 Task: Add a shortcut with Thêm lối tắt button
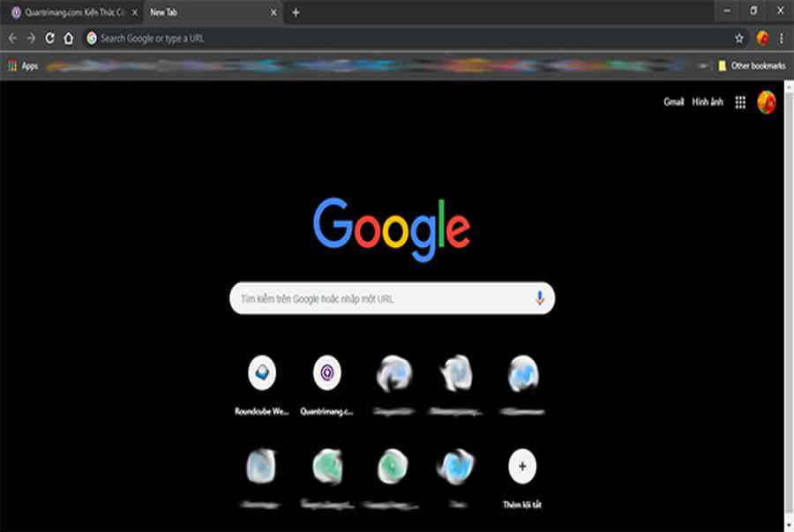click(x=522, y=478)
